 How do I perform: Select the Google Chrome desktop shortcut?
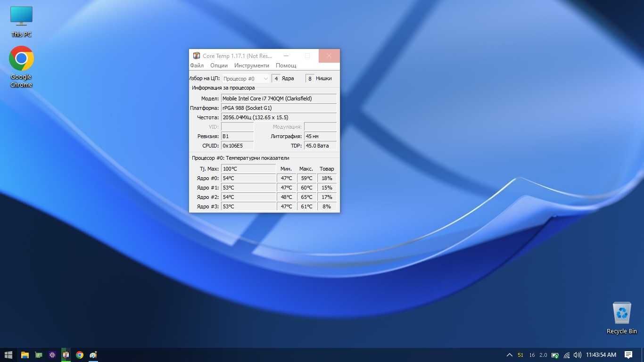[x=21, y=67]
